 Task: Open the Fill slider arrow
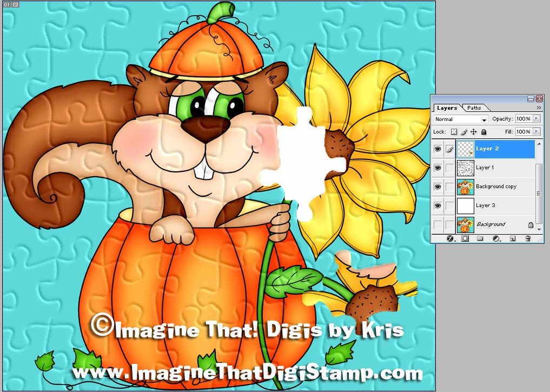click(x=536, y=131)
